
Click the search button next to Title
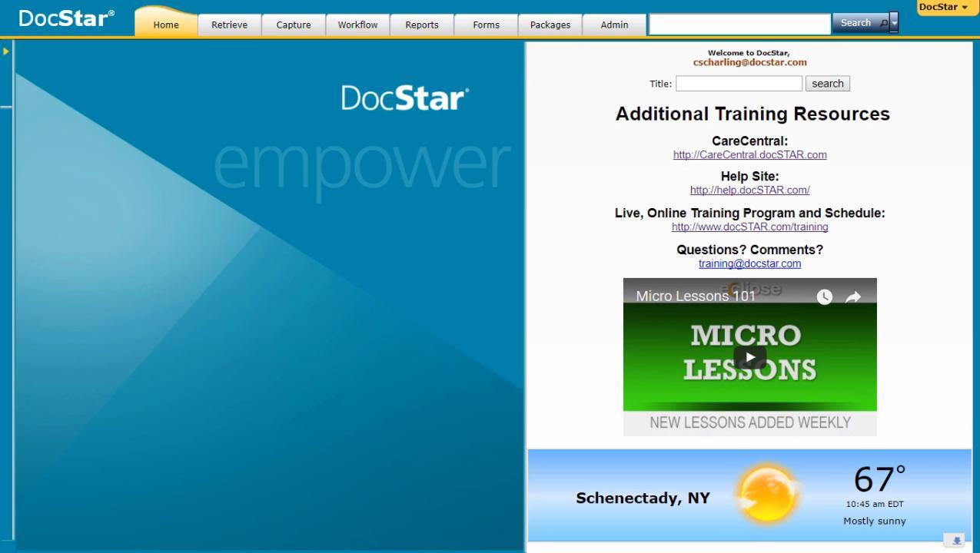tap(828, 84)
